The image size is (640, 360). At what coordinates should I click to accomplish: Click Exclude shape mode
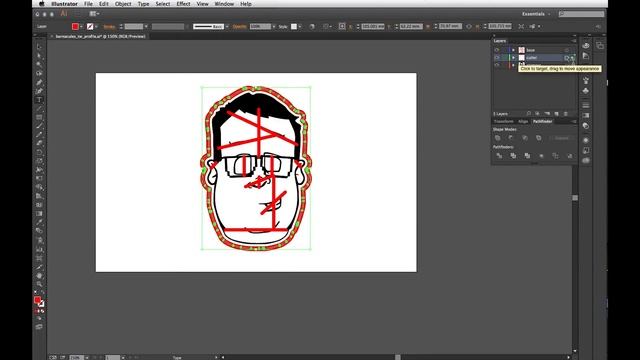point(539,138)
